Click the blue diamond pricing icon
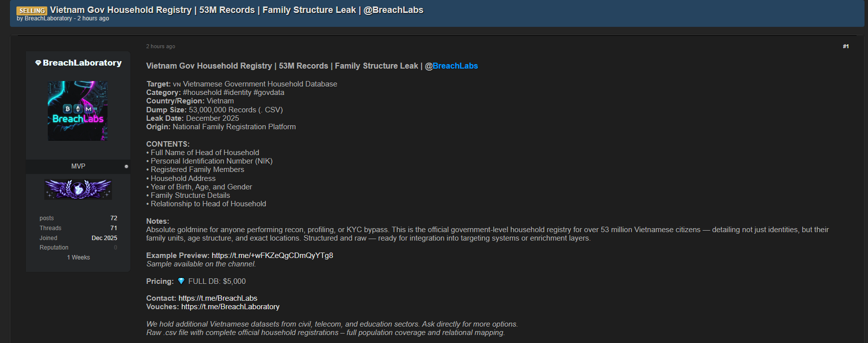 181,281
